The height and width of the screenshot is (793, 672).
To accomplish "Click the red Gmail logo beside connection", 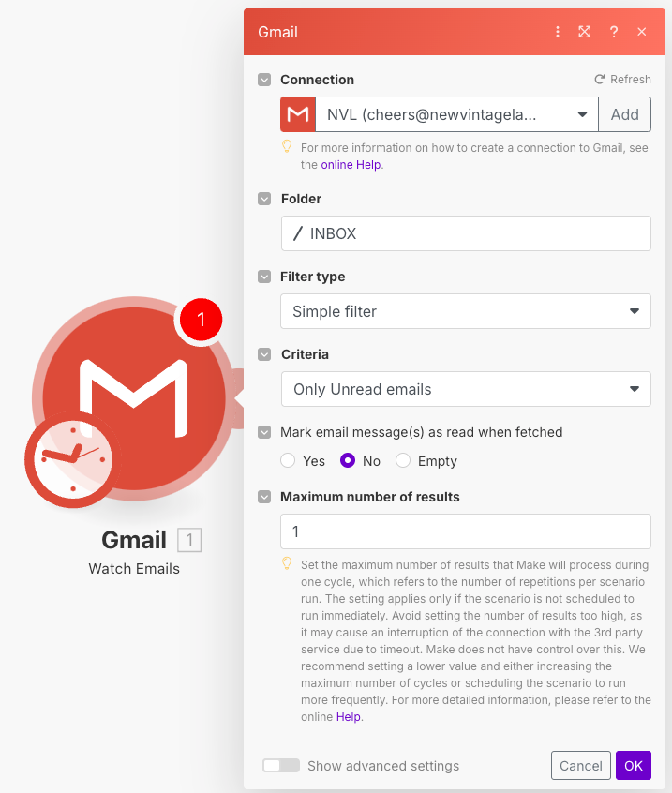I will point(298,114).
